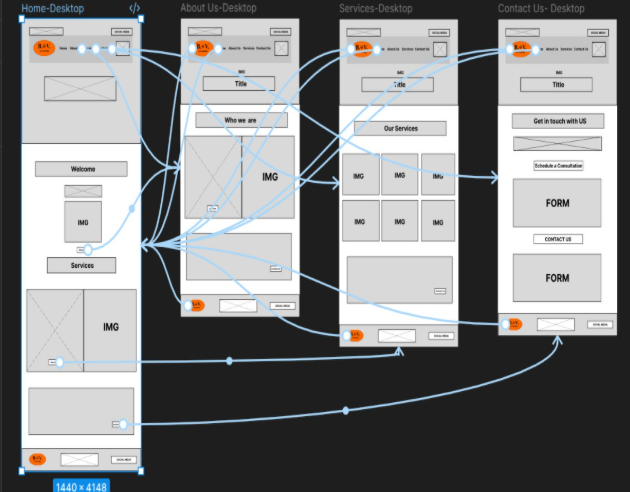Screen dimensions: 630x492
Task: Select large IMG block in About Us-Desktop
Action: 268,177
